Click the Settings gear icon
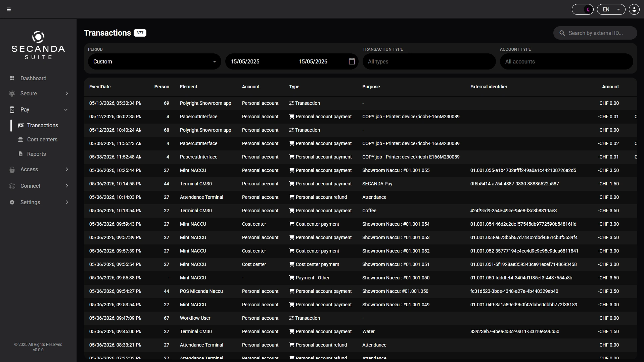 12,202
